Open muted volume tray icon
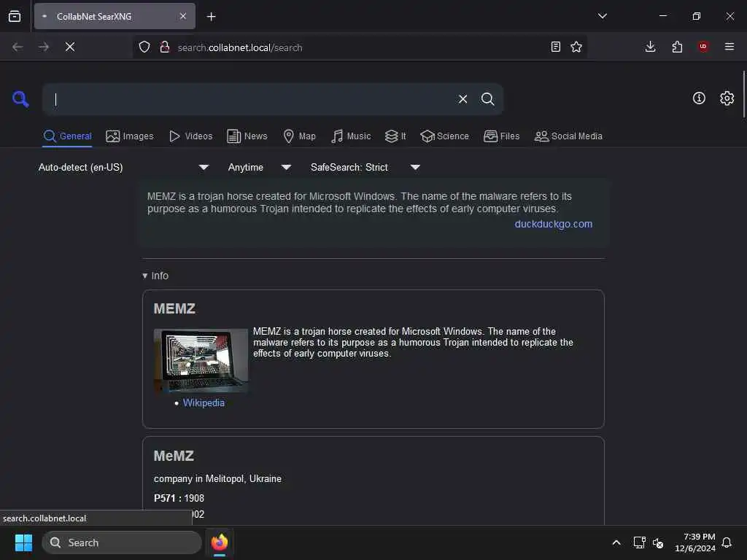The width and height of the screenshot is (747, 560). click(658, 542)
